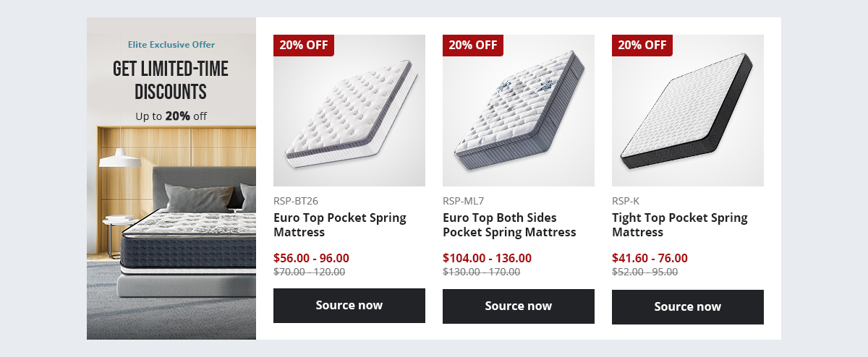Click the Get Limited-Time Discounts headline
868x357 pixels.
coord(171,80)
